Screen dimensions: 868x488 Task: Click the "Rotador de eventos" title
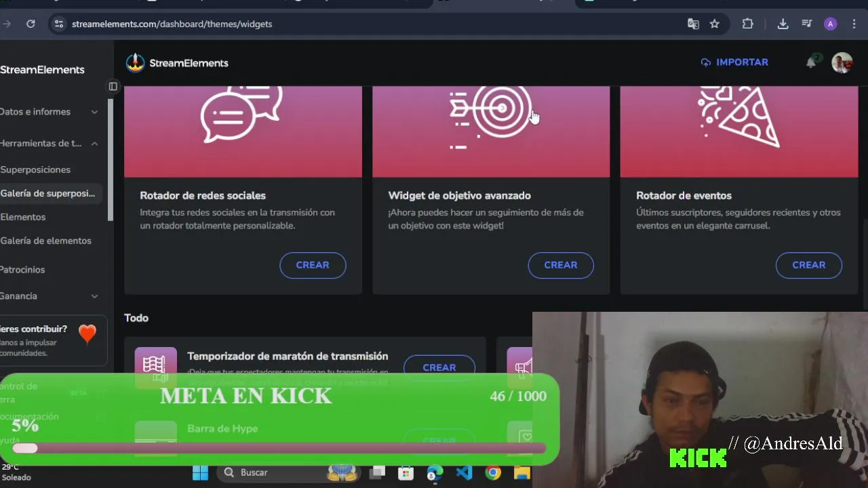point(684,195)
